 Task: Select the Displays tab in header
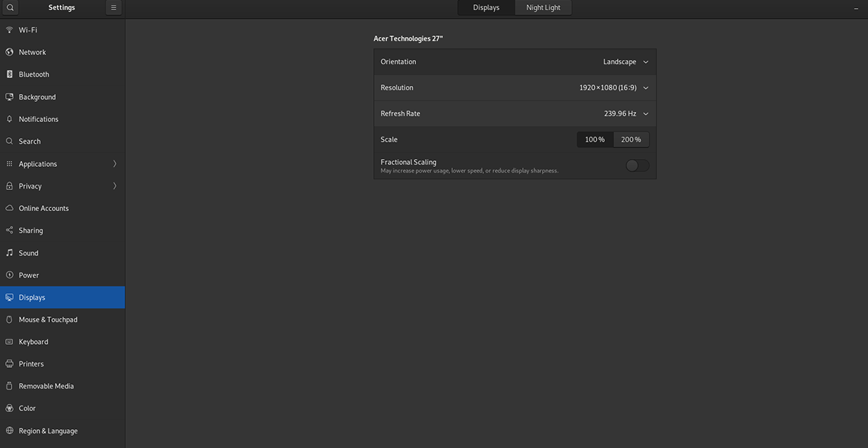click(x=486, y=7)
